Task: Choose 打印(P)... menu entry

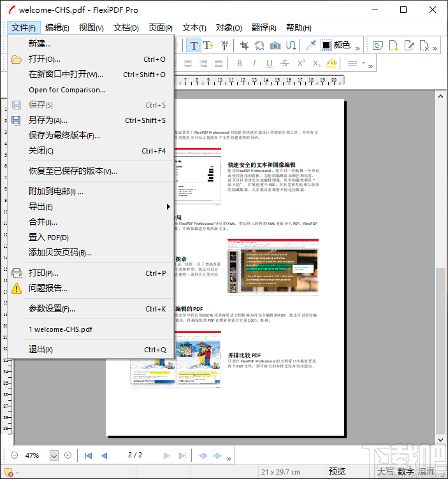Action: [90, 273]
